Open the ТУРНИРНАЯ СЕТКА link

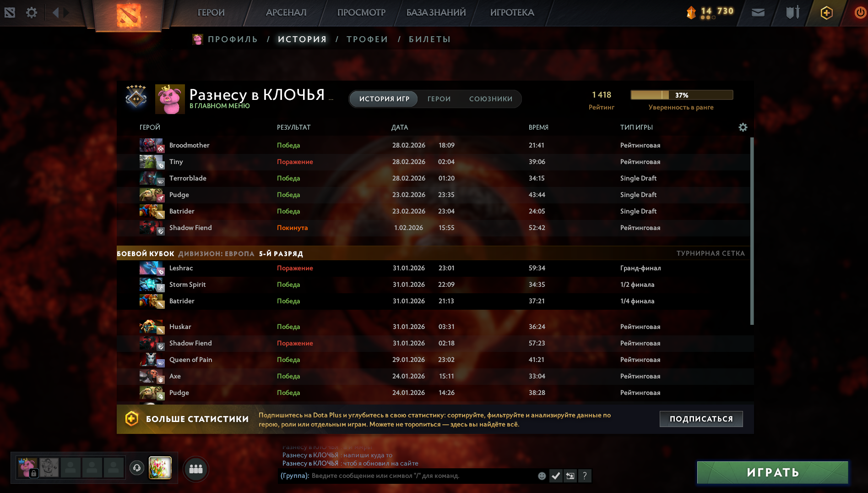point(711,253)
